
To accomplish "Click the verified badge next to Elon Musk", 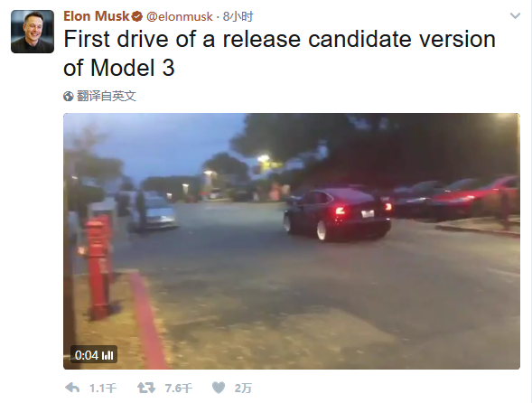I will coord(136,16).
